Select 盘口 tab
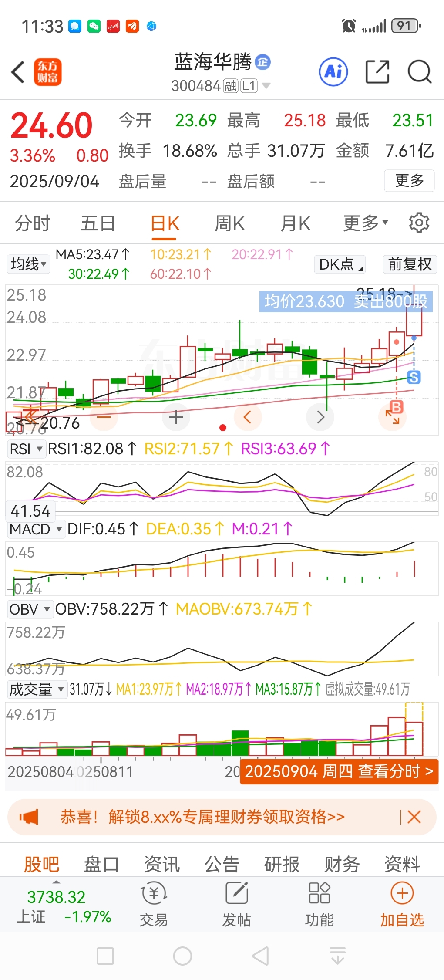Image resolution: width=444 pixels, height=980 pixels. 101,864
